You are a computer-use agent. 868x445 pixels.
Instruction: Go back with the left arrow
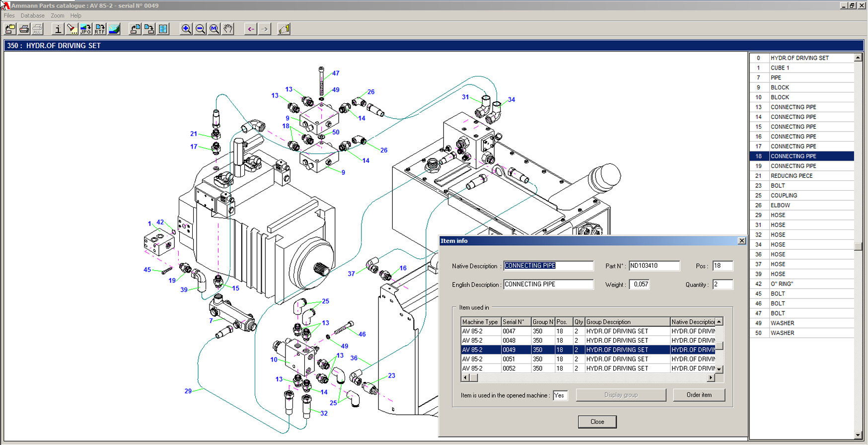point(251,29)
